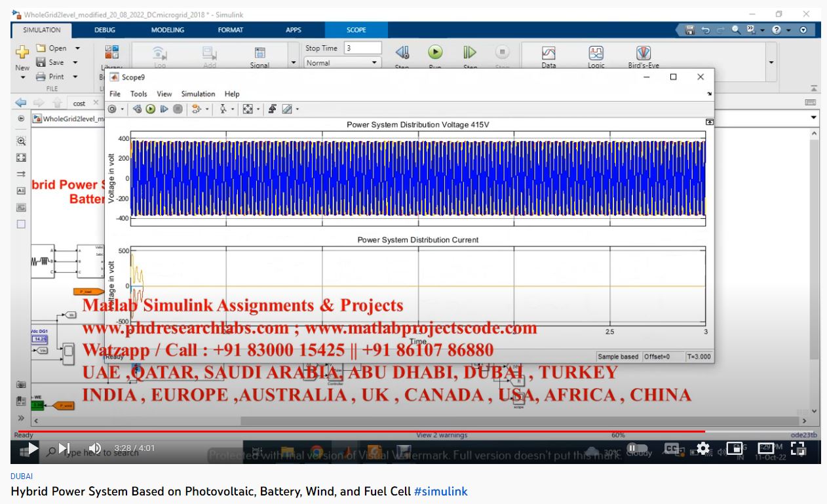Toggle video fullscreen mode
This screenshot has width=827, height=504.
click(798, 448)
